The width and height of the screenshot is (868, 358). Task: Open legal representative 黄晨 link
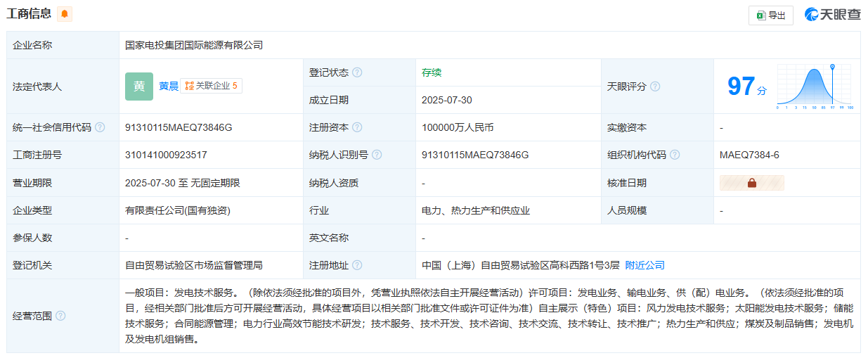[x=169, y=87]
